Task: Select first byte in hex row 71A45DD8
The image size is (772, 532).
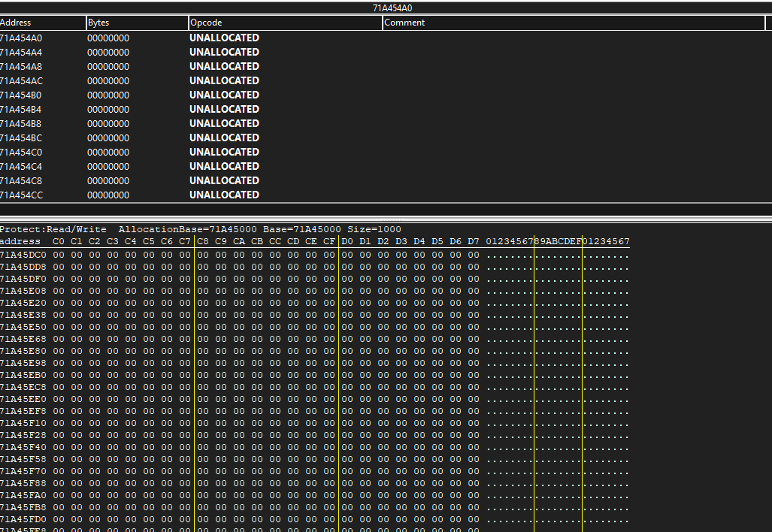Action: pyautogui.click(x=59, y=267)
